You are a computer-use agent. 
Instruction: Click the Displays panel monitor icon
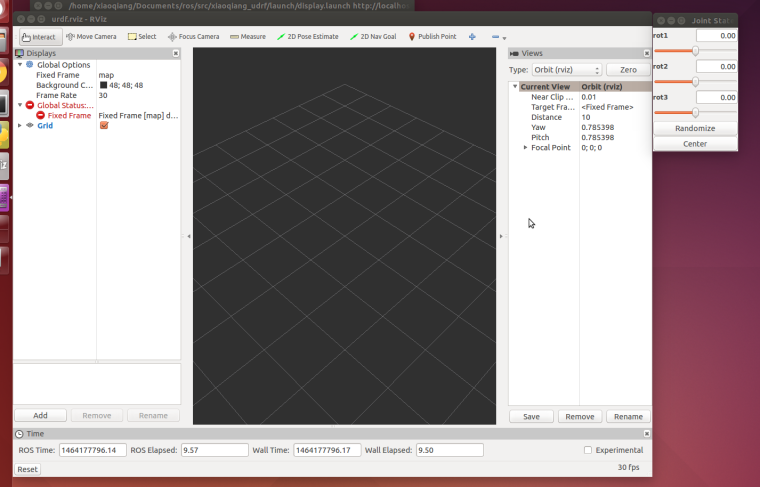19,53
